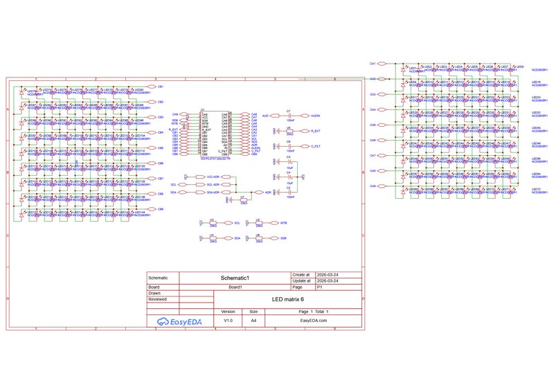554x392 pixels.
Task: Click the SDA ADR net port label
Action: 213,193
